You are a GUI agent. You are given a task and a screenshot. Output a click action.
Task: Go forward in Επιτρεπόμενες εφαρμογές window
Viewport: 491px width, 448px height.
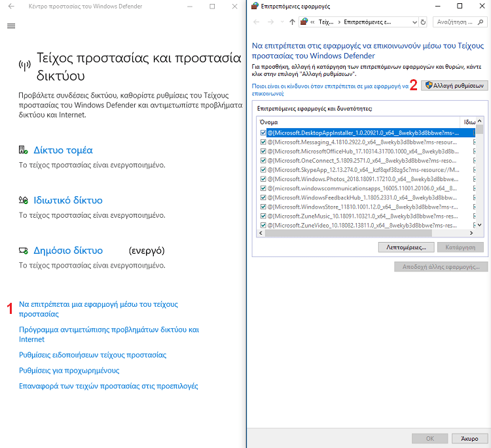pos(270,22)
